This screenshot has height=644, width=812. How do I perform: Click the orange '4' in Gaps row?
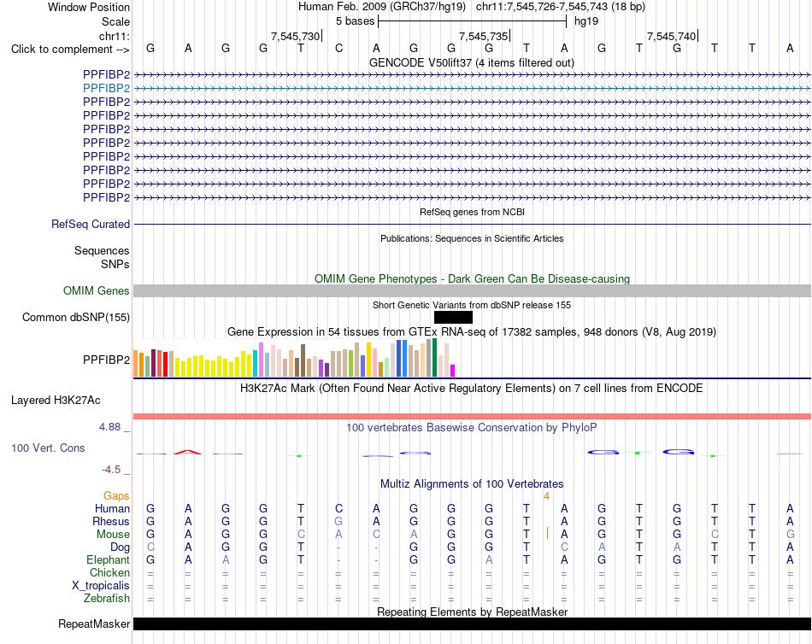click(546, 496)
